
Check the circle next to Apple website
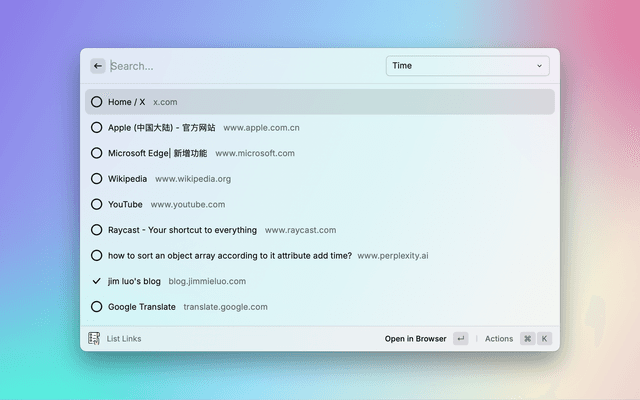96,127
